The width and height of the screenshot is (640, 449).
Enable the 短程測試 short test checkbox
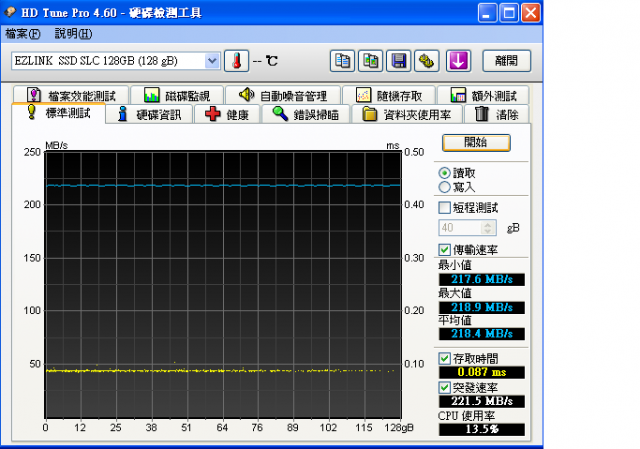coord(445,208)
